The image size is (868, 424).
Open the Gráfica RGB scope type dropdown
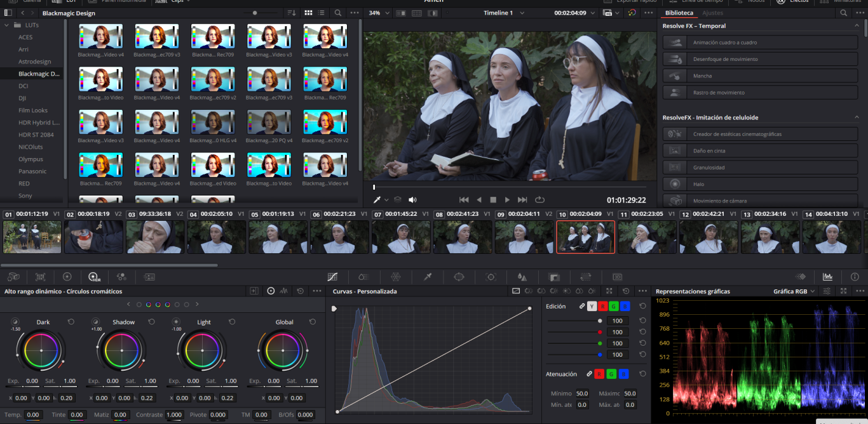click(x=794, y=291)
